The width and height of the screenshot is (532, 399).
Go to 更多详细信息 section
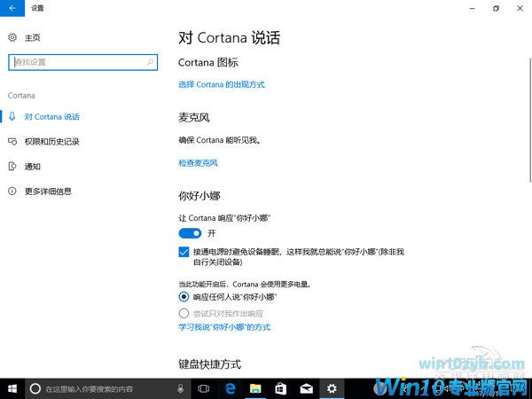pyautogui.click(x=48, y=192)
